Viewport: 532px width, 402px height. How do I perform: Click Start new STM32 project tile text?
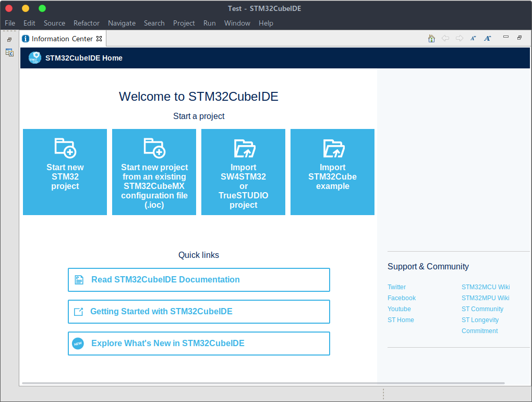65,176
